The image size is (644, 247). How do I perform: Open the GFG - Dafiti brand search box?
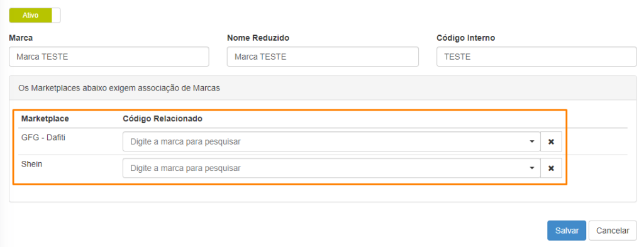coord(331,141)
